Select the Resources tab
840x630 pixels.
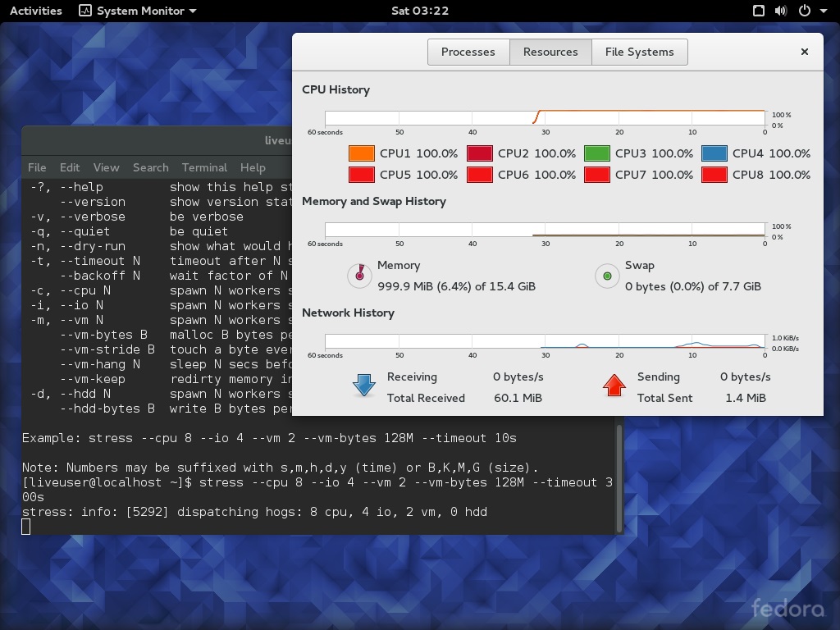tap(550, 52)
